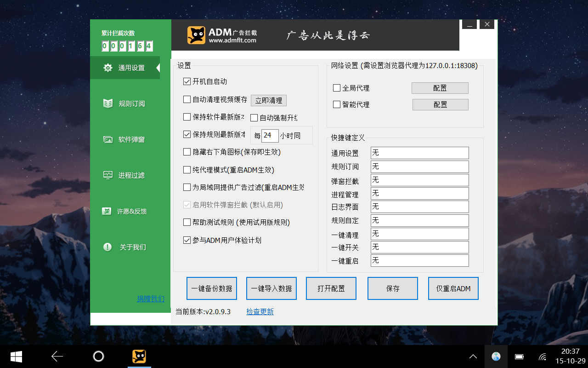This screenshot has width=588, height=368.
Task: Check 为局域网提供广告过滤 option
Action: [x=187, y=187]
